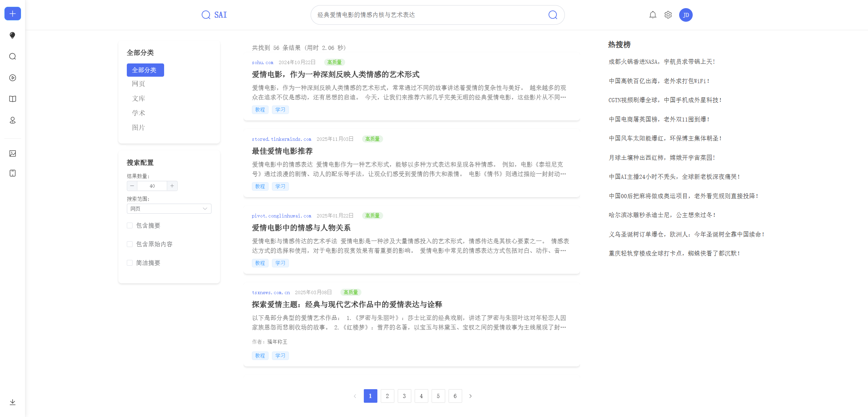
Task: Click the download icon at sidebar bottom
Action: tap(13, 402)
